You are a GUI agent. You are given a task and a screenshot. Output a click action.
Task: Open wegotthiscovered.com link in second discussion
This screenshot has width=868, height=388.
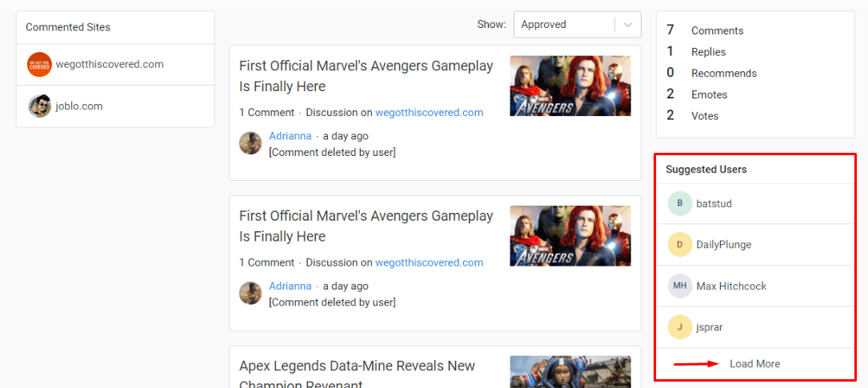pos(429,262)
